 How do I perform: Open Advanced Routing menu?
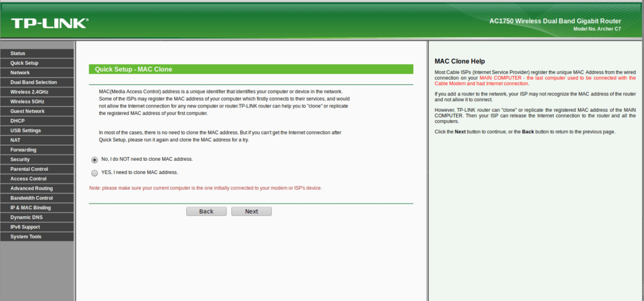[37, 189]
